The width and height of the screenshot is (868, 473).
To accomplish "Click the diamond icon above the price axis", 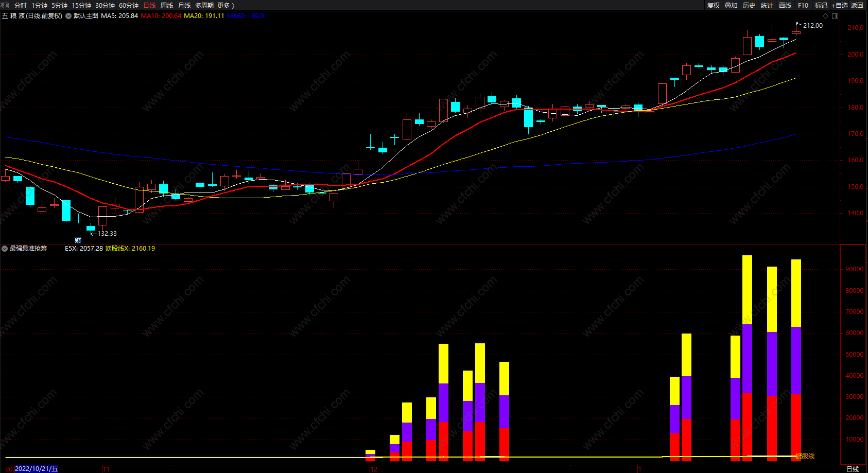I will [x=826, y=16].
